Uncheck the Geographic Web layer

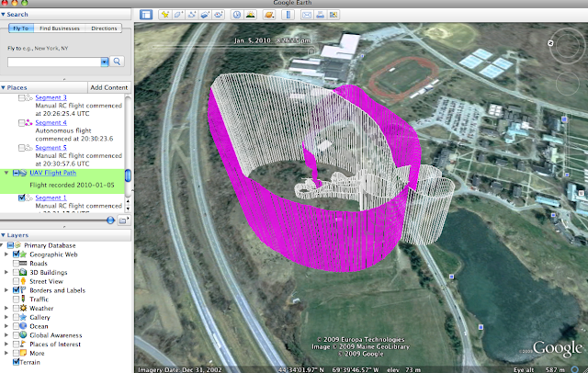(16, 254)
